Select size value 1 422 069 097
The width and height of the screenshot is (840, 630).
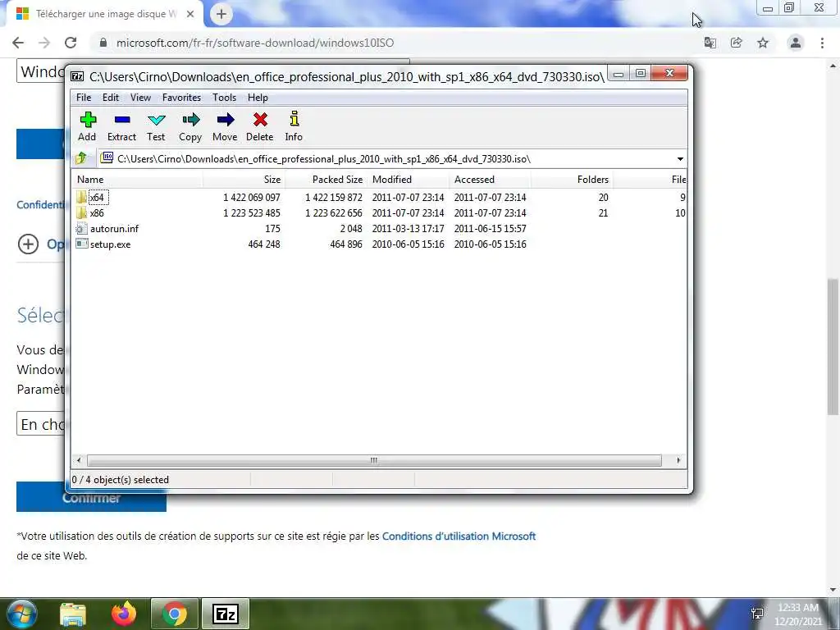251,198
